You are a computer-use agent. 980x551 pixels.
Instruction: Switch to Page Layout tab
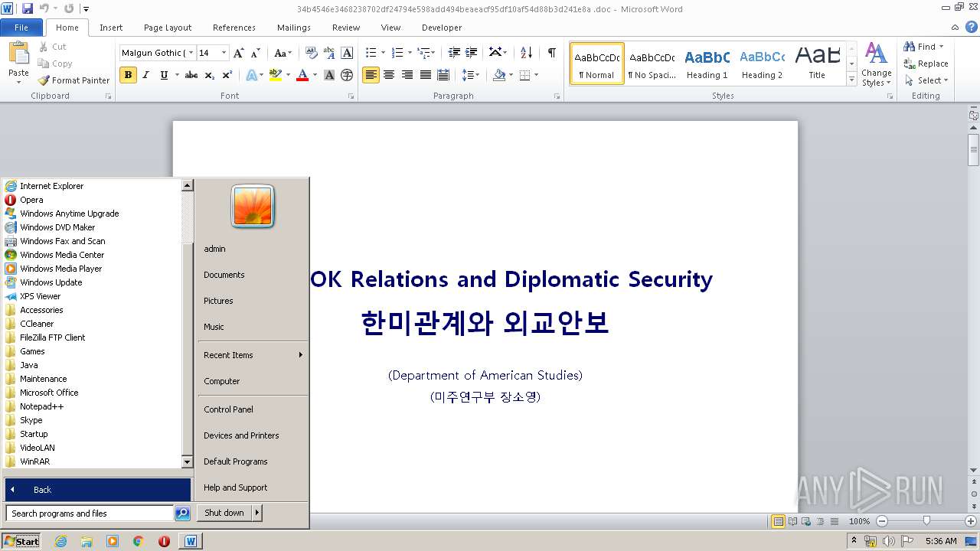(x=168, y=28)
